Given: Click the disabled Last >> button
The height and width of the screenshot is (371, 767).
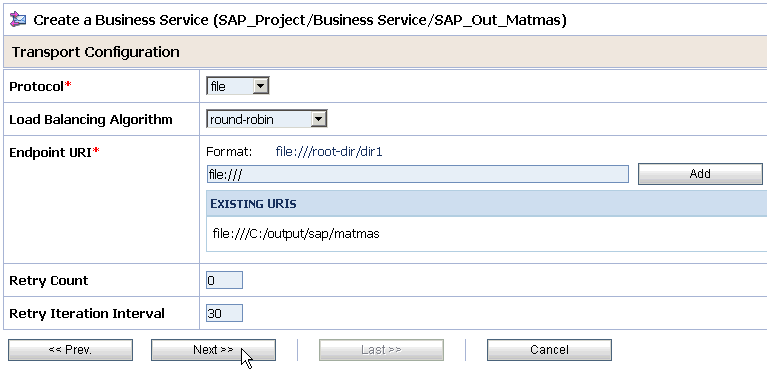Looking at the screenshot, I should point(381,350).
